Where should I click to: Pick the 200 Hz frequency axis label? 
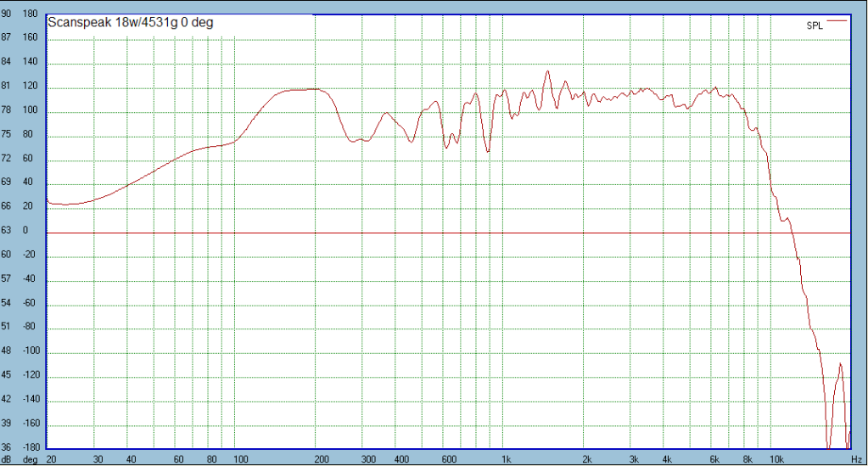tap(322, 459)
